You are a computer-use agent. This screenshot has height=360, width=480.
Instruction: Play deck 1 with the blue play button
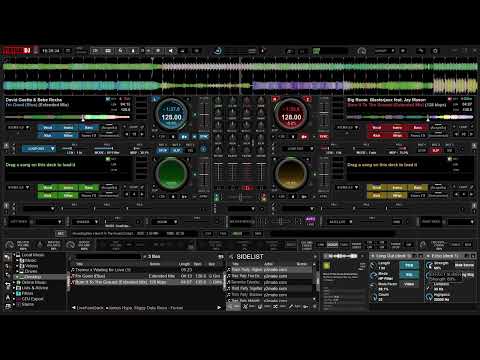click(x=184, y=137)
